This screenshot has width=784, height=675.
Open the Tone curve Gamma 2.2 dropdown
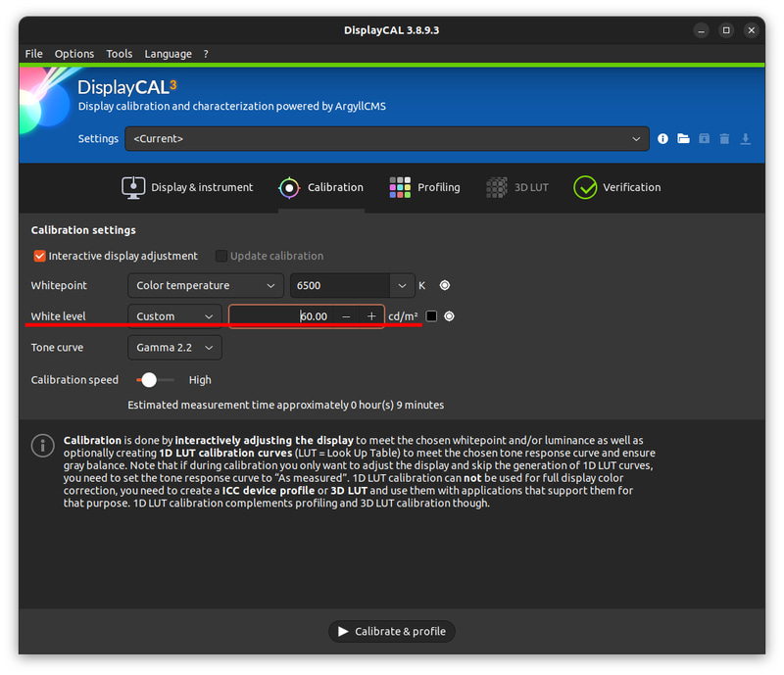point(174,347)
